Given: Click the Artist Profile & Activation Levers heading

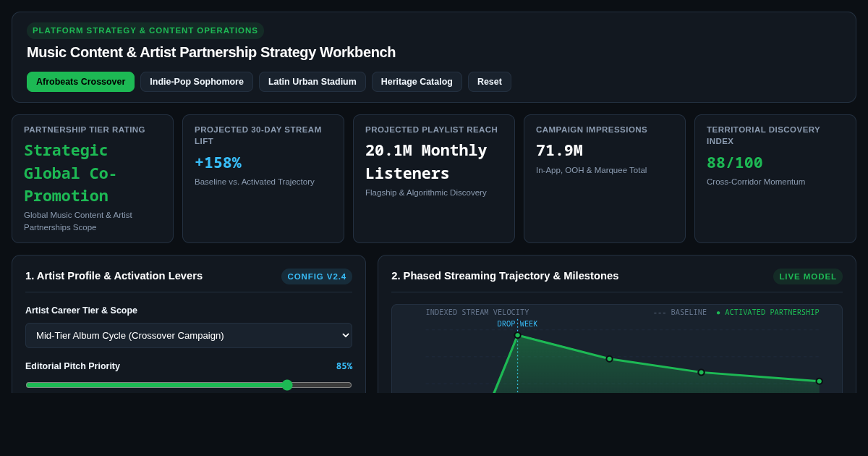Looking at the screenshot, I should pyautogui.click(x=114, y=276).
